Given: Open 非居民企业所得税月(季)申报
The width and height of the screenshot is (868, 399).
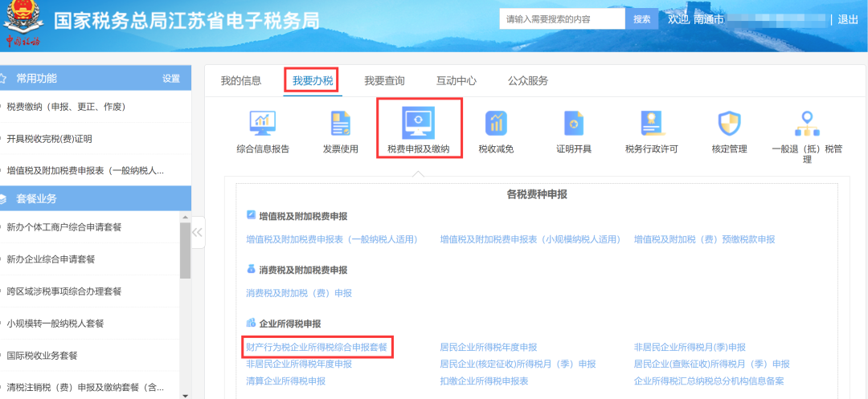Looking at the screenshot, I should 690,347.
